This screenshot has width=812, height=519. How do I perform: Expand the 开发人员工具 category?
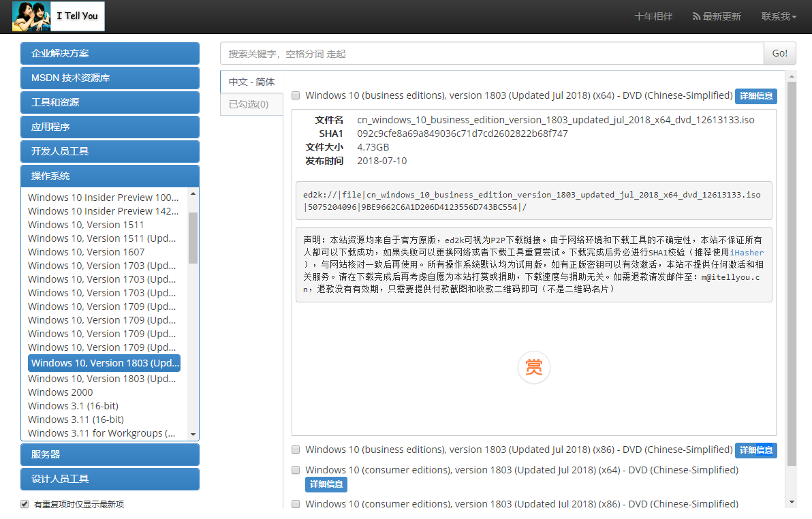[x=110, y=151]
